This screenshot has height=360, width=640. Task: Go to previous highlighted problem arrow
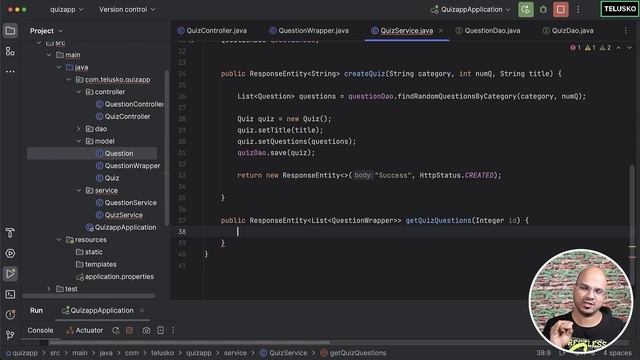(619, 48)
